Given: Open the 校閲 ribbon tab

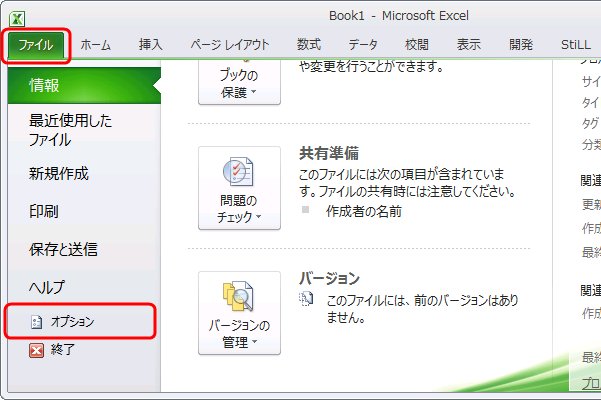Looking at the screenshot, I should tap(417, 45).
